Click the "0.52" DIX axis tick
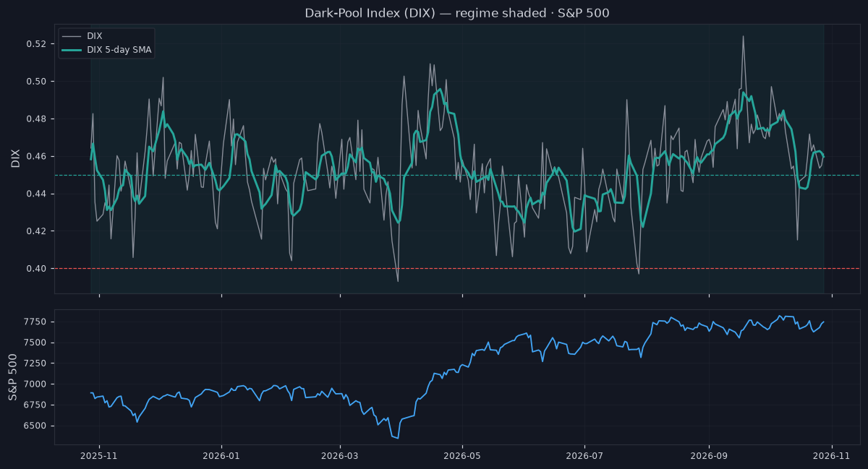The height and width of the screenshot is (469, 868). (36, 44)
